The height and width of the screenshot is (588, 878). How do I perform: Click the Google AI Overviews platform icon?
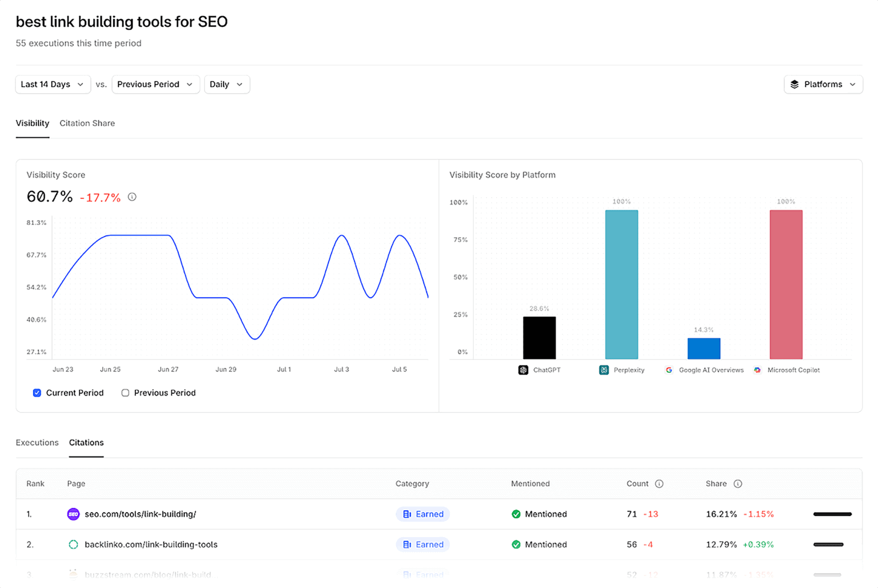coord(669,370)
